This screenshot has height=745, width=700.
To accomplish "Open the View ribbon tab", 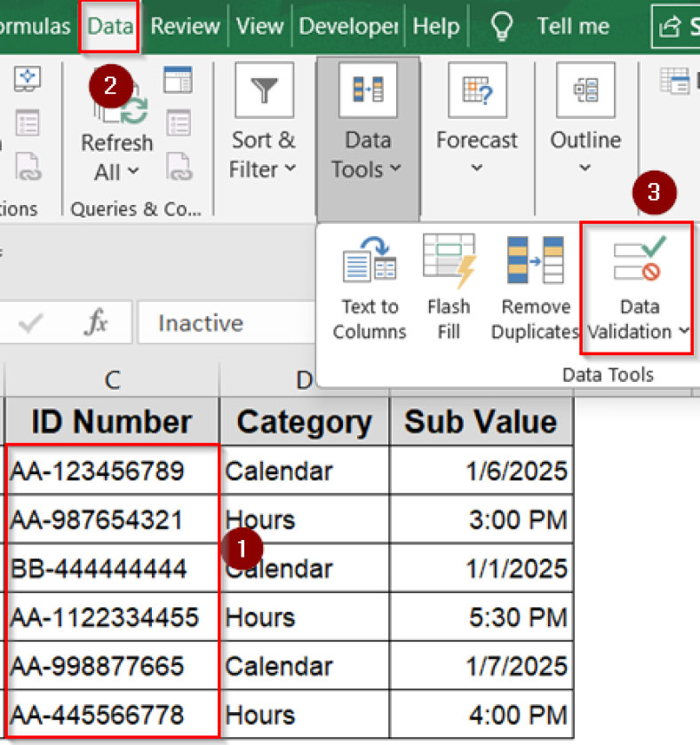I will pos(260,27).
